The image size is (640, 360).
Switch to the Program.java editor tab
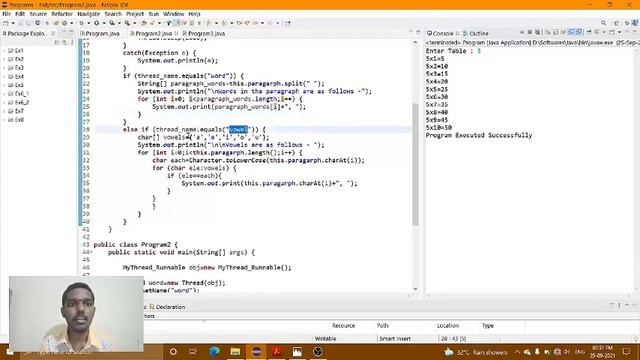click(100, 33)
